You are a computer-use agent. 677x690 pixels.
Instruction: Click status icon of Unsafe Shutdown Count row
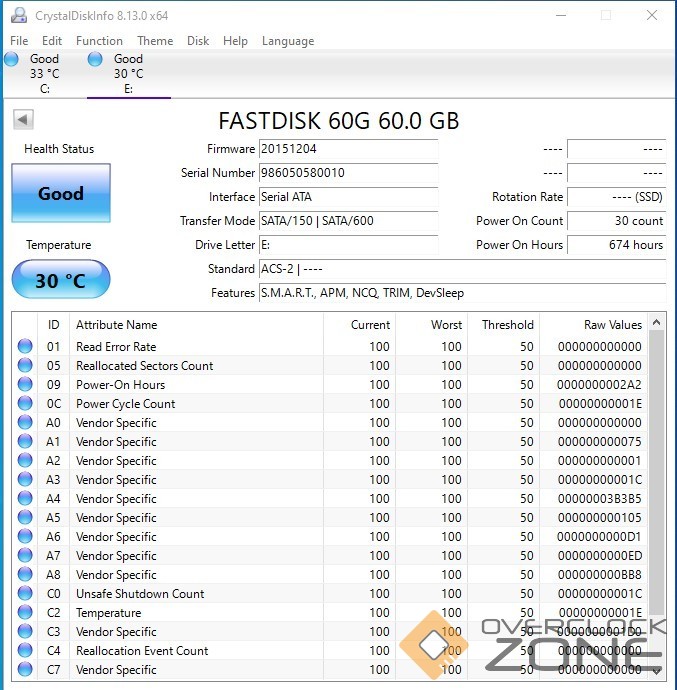click(25, 594)
